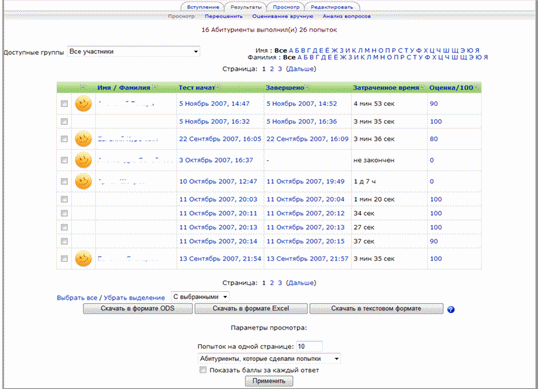Select the checkbox for the 22 Сентябрь attempt

click(x=64, y=139)
